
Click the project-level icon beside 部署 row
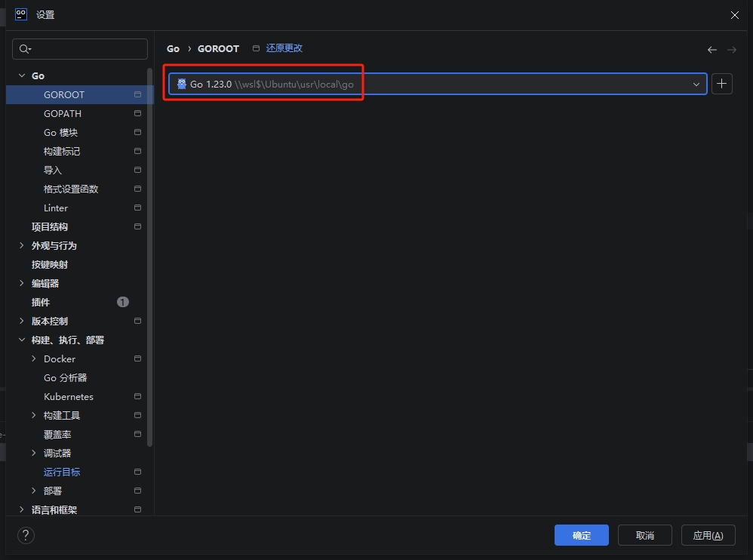pyautogui.click(x=137, y=491)
